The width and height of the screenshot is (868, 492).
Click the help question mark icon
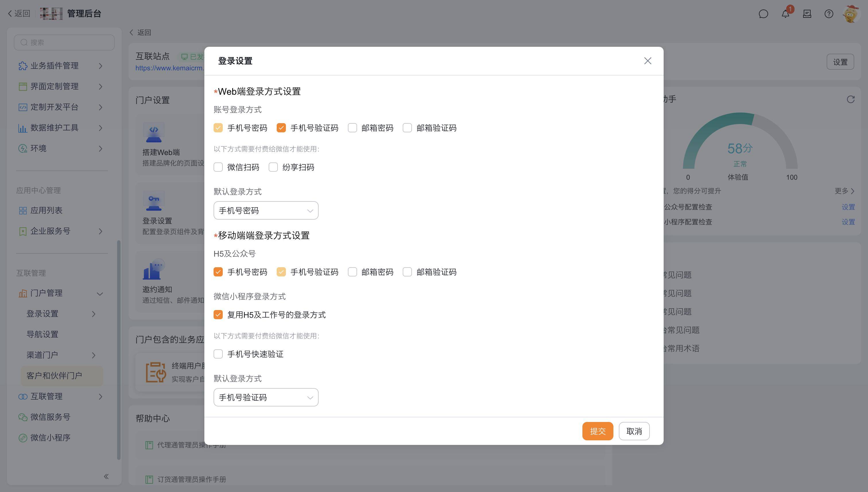[828, 14]
